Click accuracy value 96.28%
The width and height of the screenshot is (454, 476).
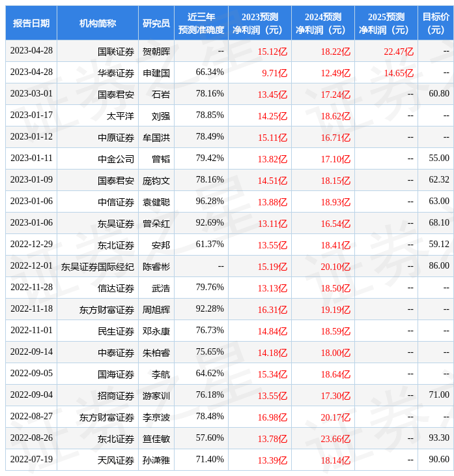pyautogui.click(x=210, y=201)
